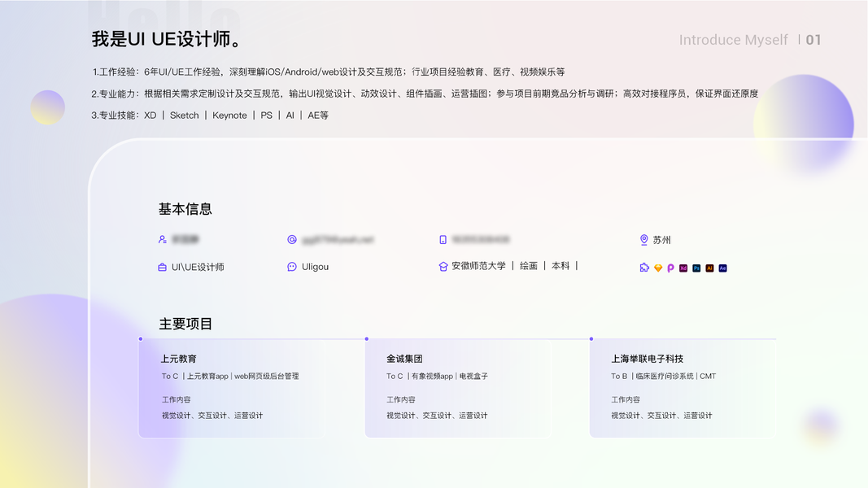Click the line starting 1.工作经验
This screenshot has width=868, height=488.
pos(329,72)
